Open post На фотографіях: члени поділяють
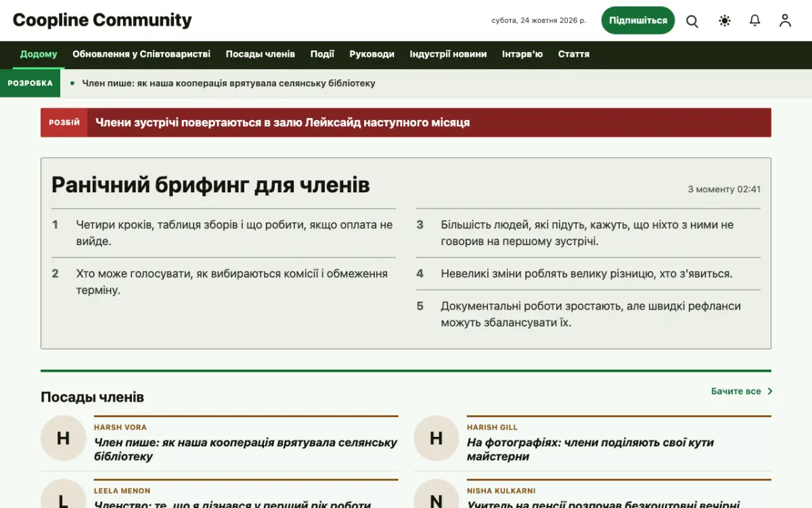812x508 pixels. click(x=590, y=449)
